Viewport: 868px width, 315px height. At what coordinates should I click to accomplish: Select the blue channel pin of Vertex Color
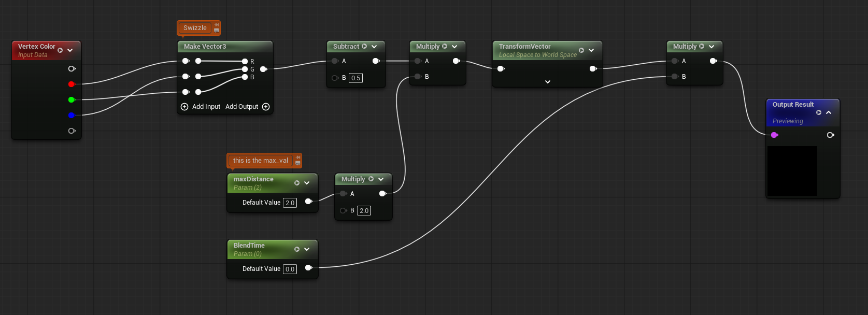coord(72,115)
